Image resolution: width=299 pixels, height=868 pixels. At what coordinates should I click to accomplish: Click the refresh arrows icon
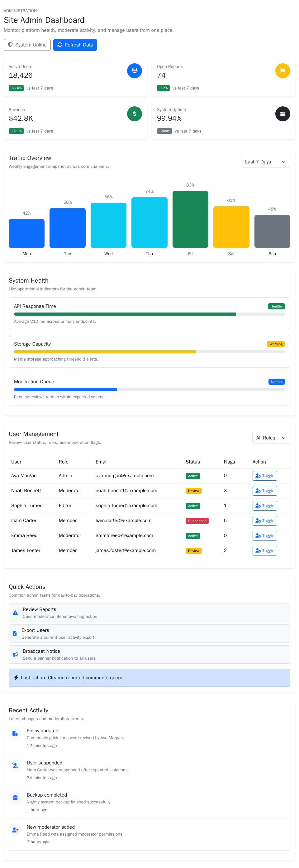(60, 45)
